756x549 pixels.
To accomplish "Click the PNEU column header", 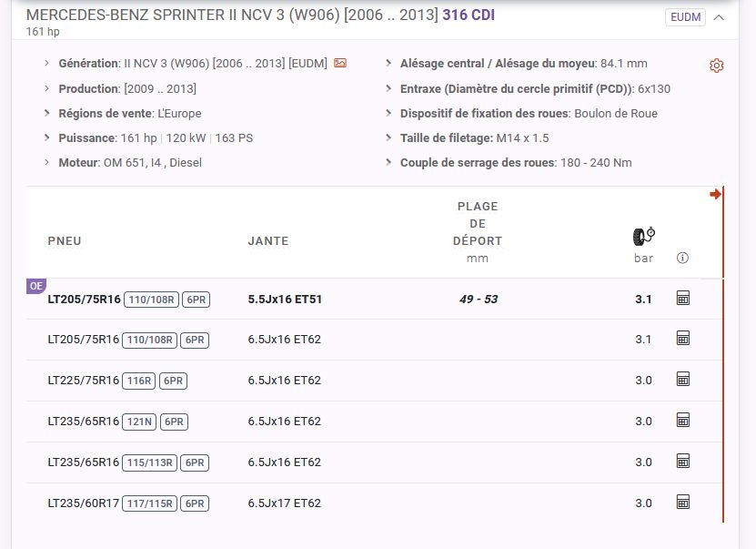I will [x=65, y=241].
